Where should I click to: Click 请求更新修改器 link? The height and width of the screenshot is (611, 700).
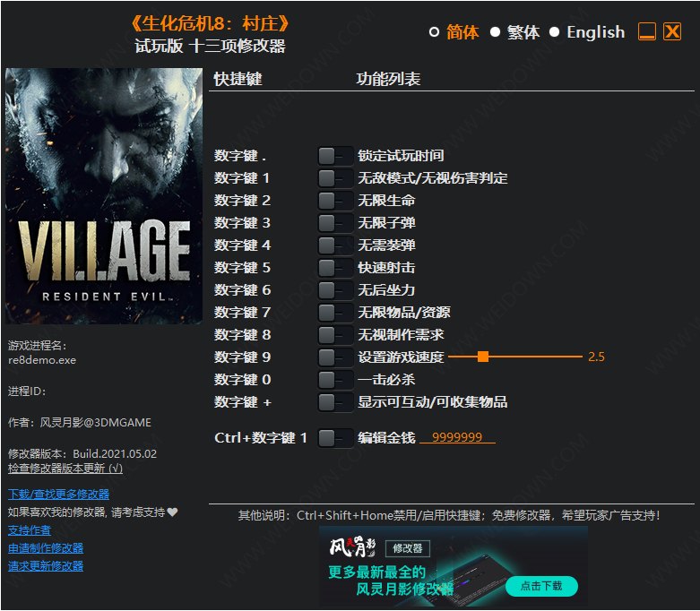click(x=46, y=566)
